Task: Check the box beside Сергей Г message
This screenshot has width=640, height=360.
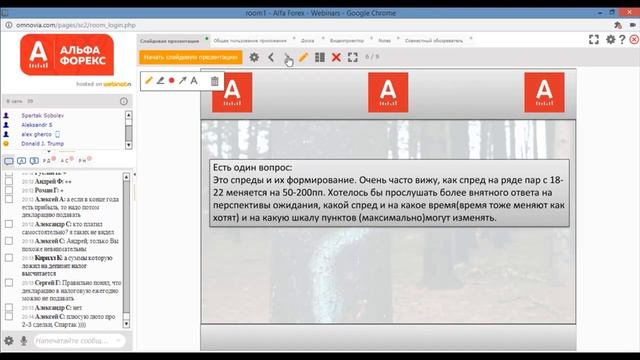Action: [x=9, y=282]
